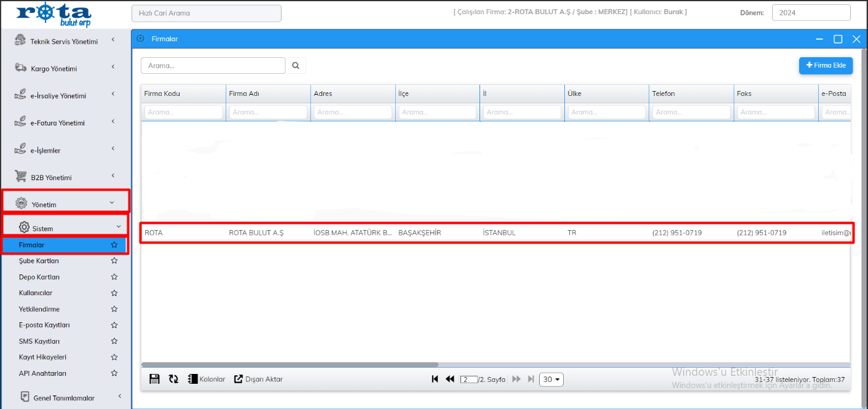
Task: Click the search magnifier next to Arama field
Action: [296, 65]
